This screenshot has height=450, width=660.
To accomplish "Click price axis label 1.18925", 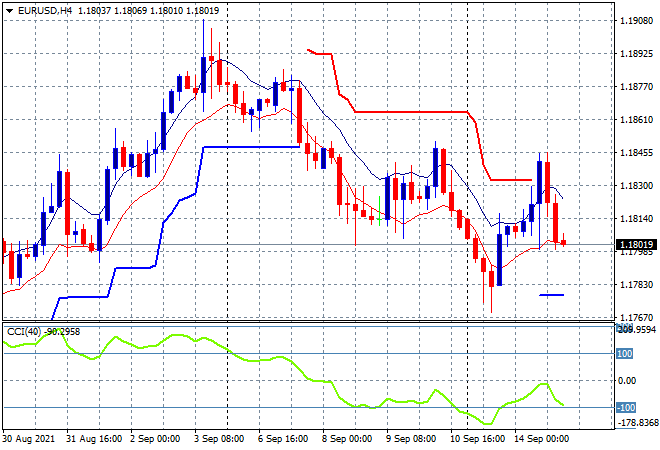I will point(636,53).
